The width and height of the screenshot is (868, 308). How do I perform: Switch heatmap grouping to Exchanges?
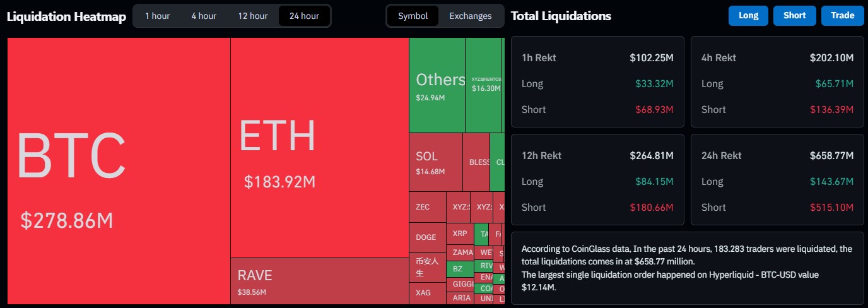tap(470, 16)
